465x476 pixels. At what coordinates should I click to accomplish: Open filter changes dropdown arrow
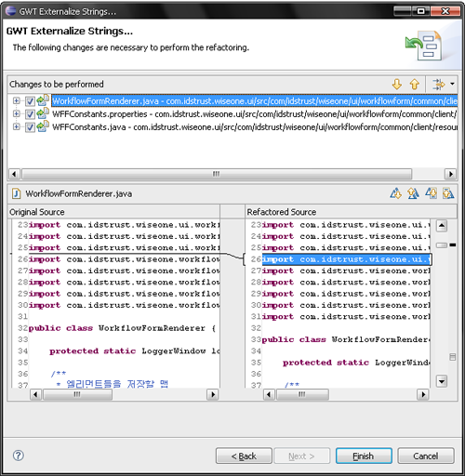(452, 84)
